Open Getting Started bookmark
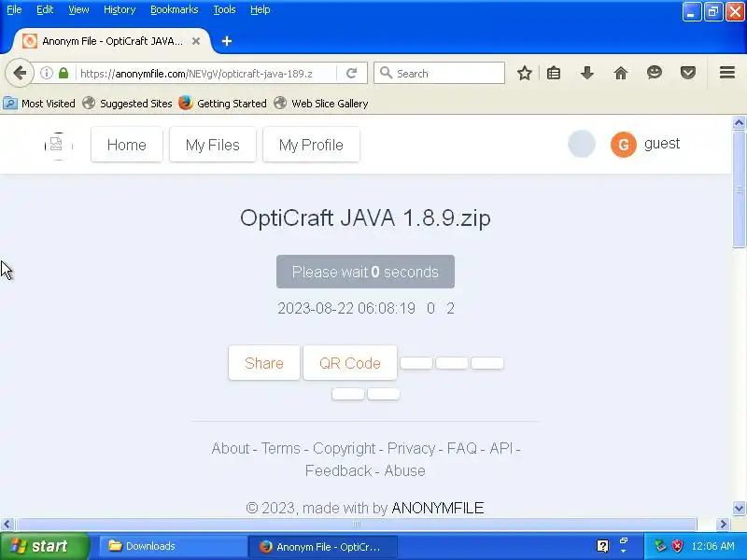This screenshot has width=747, height=560. click(223, 104)
